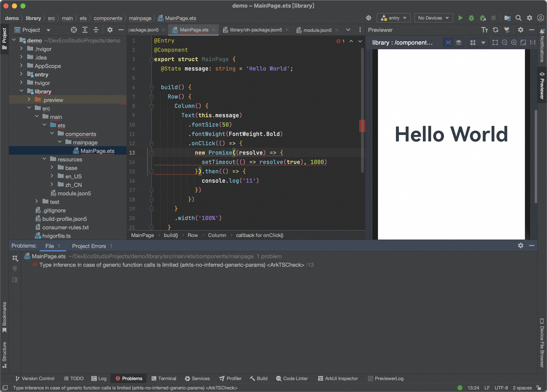Click the Notifications bell icon
The width and height of the screenshot is (547, 392).
coord(542,31)
